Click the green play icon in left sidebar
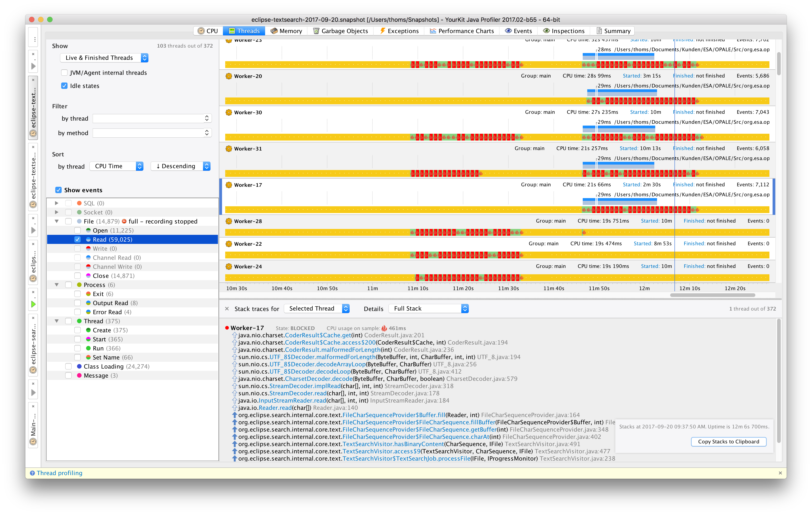Viewport: 812px width, 515px height. (x=33, y=304)
